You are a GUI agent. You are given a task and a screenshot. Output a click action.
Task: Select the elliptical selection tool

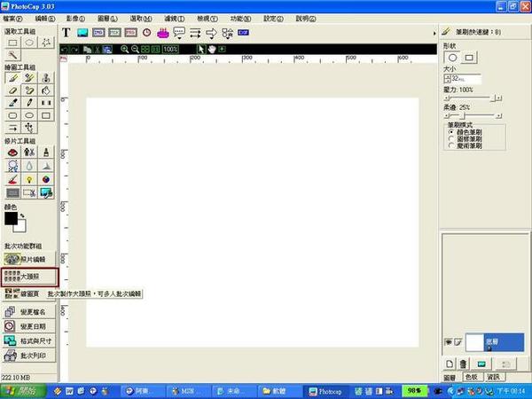pos(29,43)
